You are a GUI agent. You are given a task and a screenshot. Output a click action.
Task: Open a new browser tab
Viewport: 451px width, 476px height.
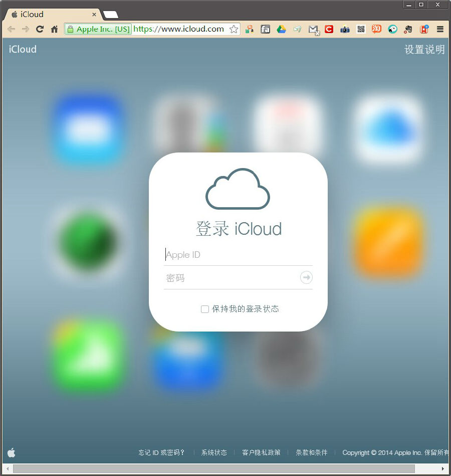coord(110,15)
